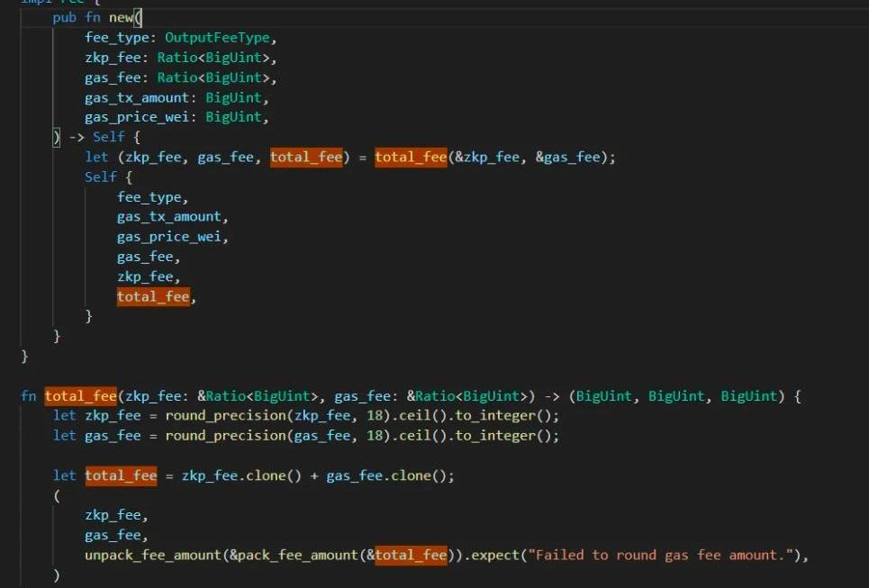Click the "pub" keyword before fn new

tap(65, 18)
